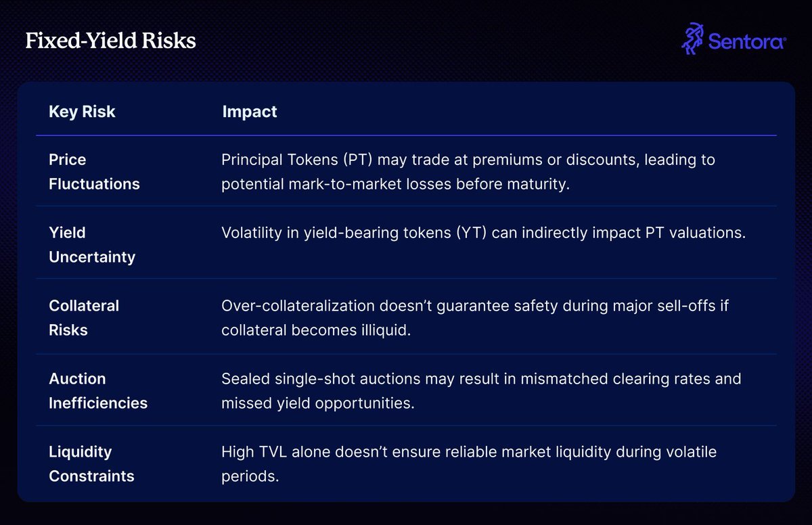Click the Over-collateralization impact description
812x525 pixels.
475,318
